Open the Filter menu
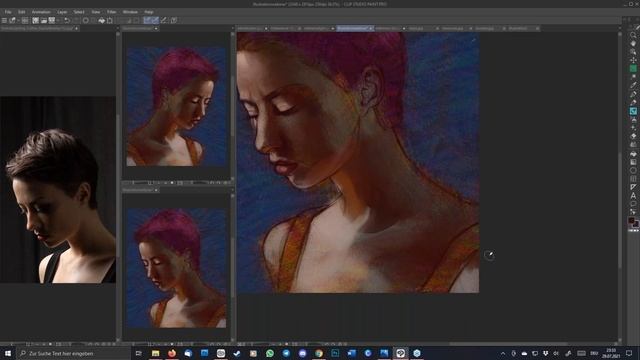 point(111,12)
